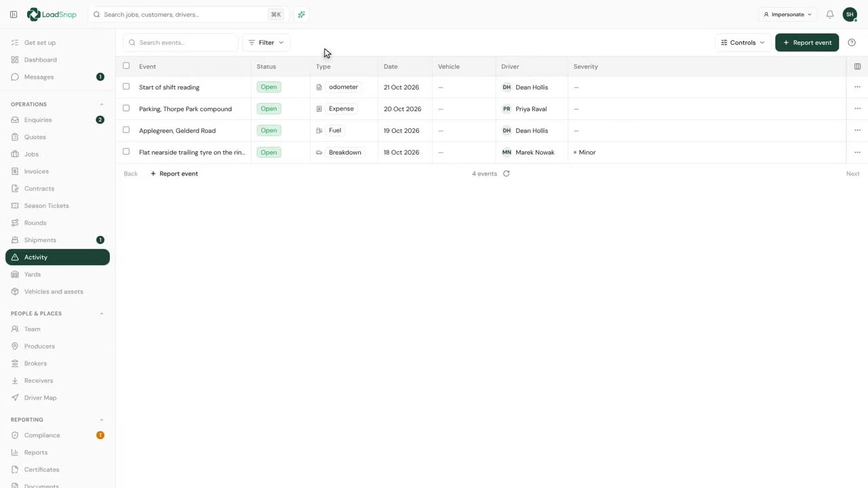
Task: Open the AI sparkle assistant icon
Action: pos(301,14)
